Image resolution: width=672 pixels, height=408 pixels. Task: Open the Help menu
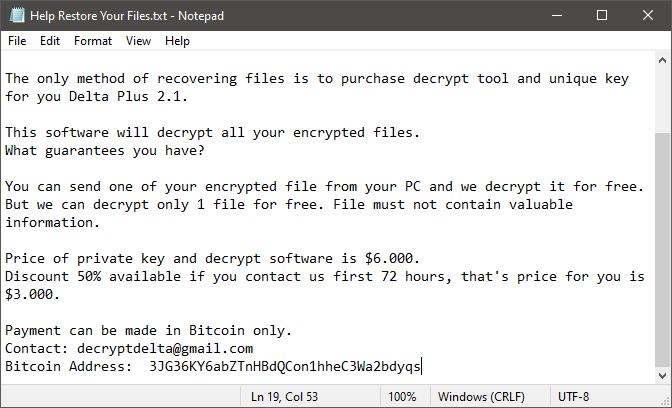click(x=177, y=41)
